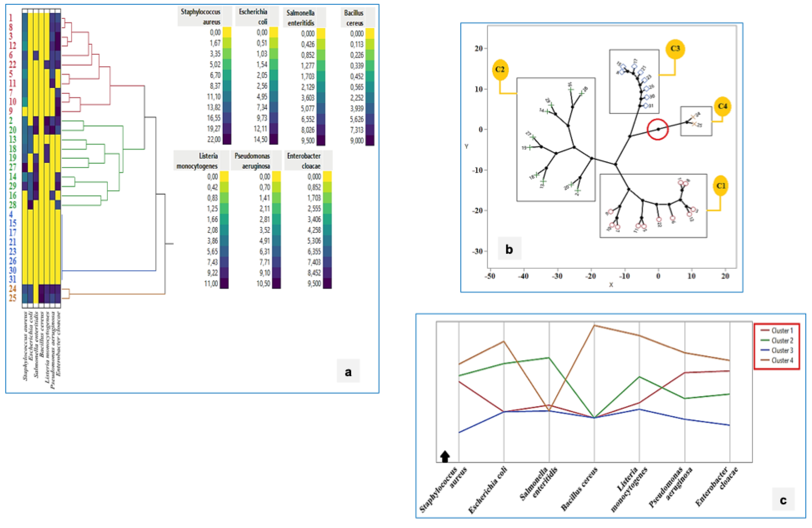Click the brown Cluster 4 peak at Bacillus cereus

pyautogui.click(x=594, y=325)
